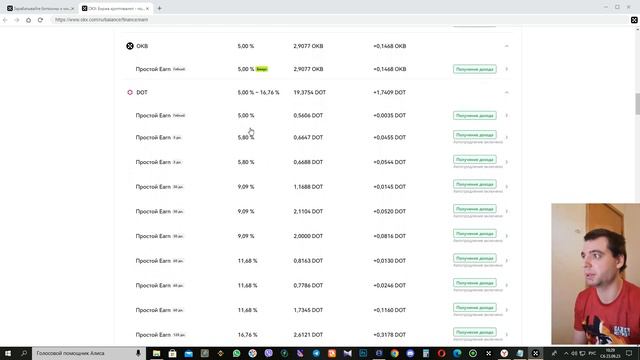Click the Простой Earn label in the 1,1688 DOT row
This screenshot has width=640, height=360.
tap(153, 187)
